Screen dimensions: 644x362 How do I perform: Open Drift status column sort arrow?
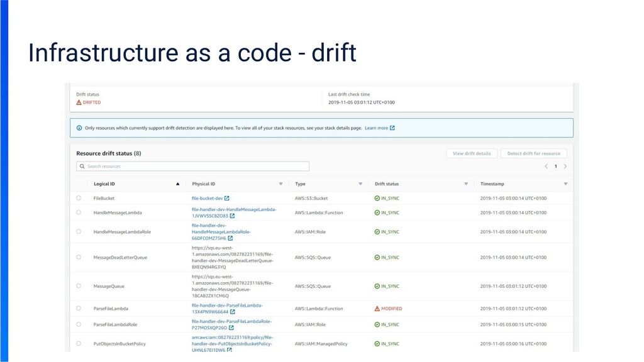pyautogui.click(x=466, y=184)
